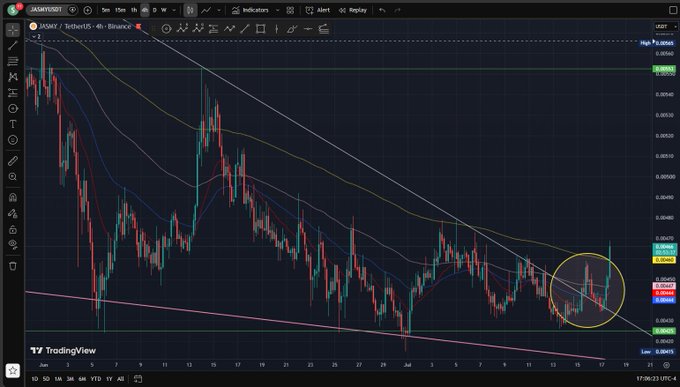Expand the chart type dropdown arrow
680x387 pixels.
point(219,10)
